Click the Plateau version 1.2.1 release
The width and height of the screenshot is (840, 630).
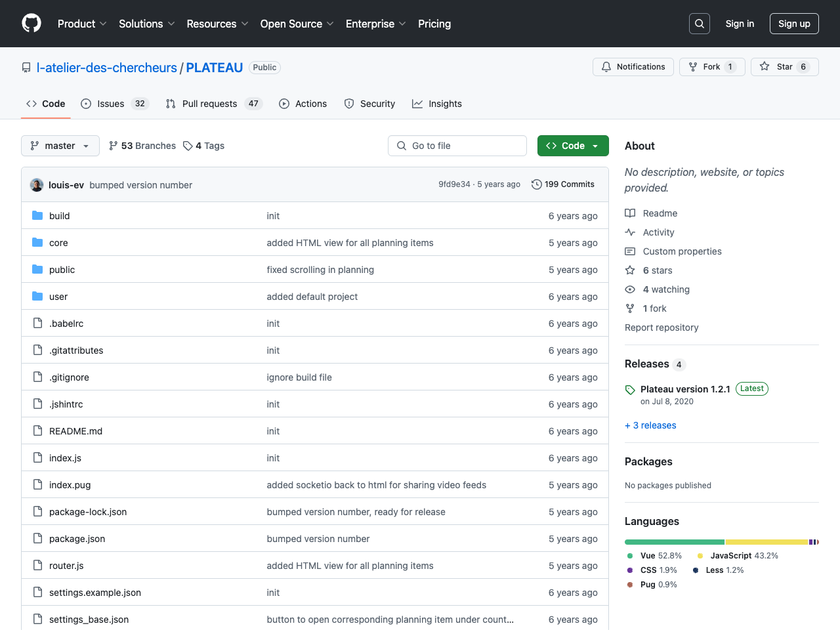pos(685,389)
